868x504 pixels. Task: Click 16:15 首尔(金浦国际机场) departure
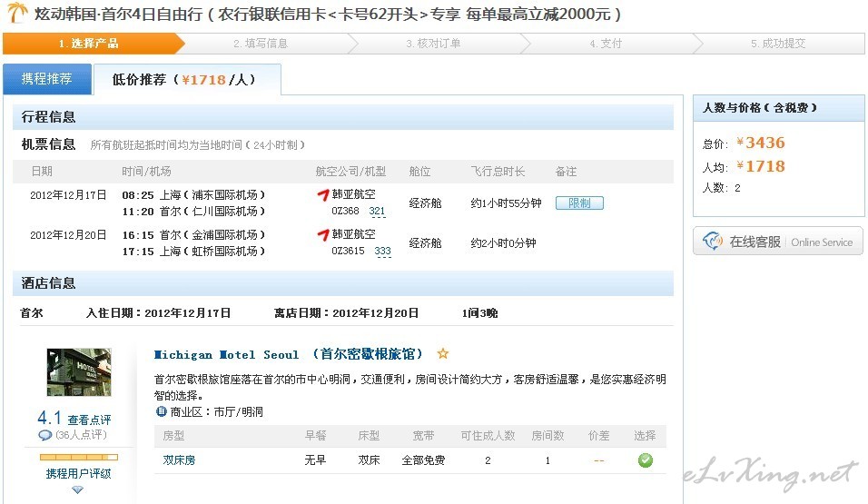coord(193,235)
